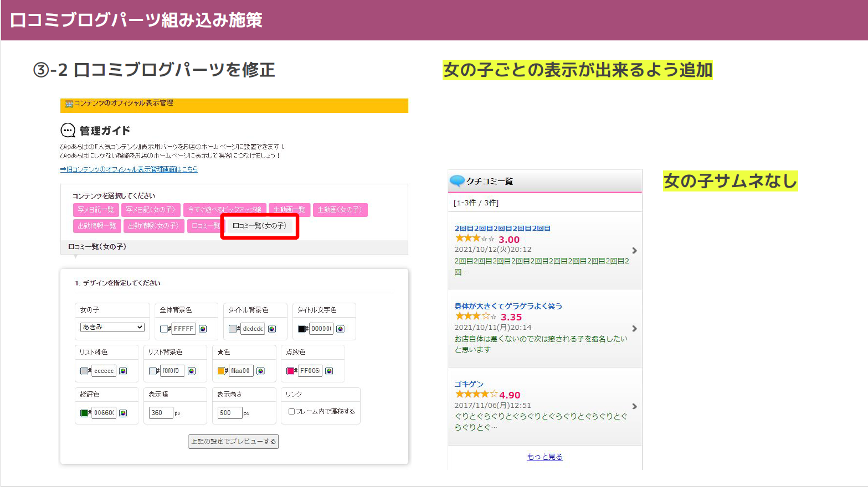The width and height of the screenshot is (868, 487).
Task: Expand the ゴキゲン review with its chevron
Action: click(634, 406)
